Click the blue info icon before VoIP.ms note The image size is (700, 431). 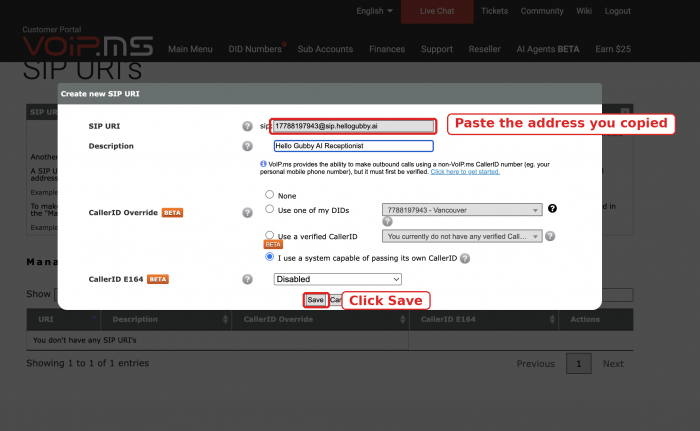point(263,164)
